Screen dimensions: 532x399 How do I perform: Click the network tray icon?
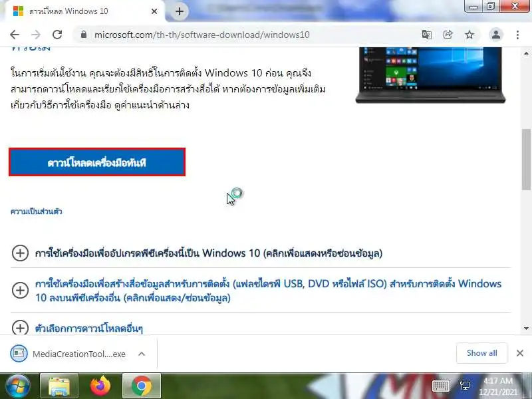click(465, 386)
